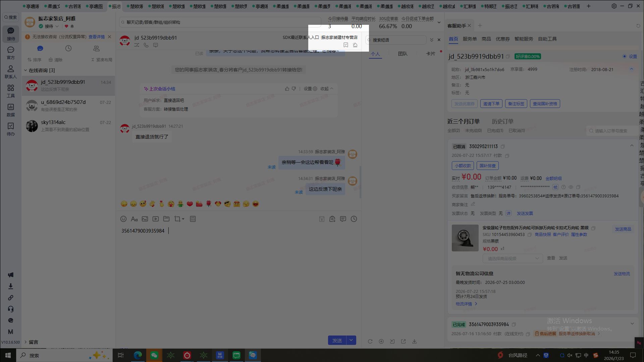The height and width of the screenshot is (362, 644).
Task: Open the 请选择商品视频 dropdown
Action: 513,258
